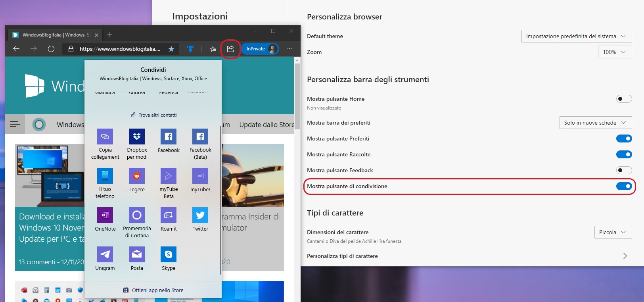Share to OneNote

tap(105, 220)
